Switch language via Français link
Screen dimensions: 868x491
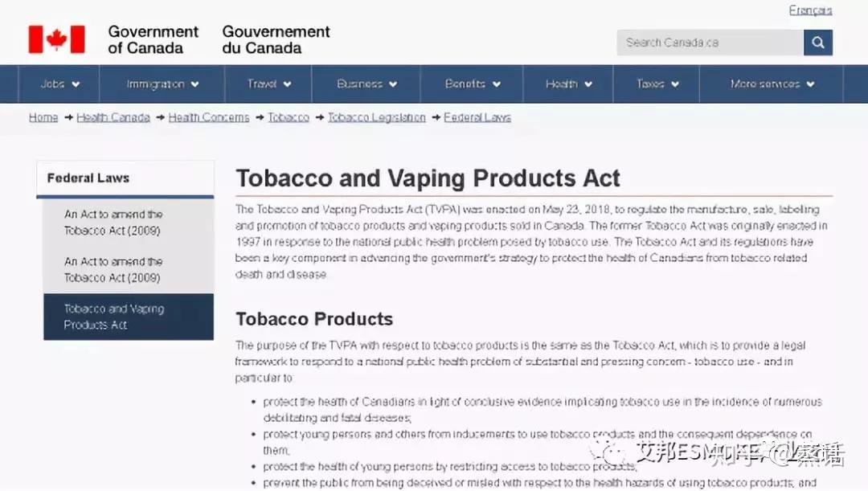(810, 10)
